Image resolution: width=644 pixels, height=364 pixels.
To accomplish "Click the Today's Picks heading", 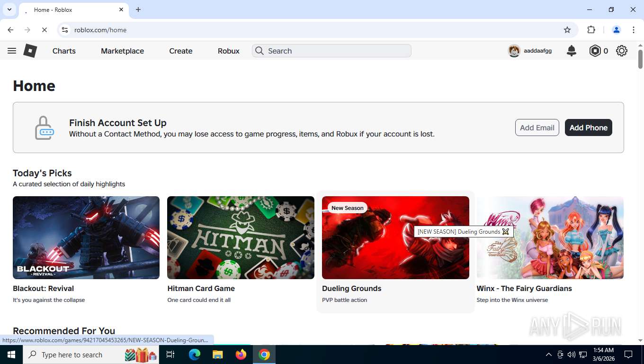I will click(42, 173).
